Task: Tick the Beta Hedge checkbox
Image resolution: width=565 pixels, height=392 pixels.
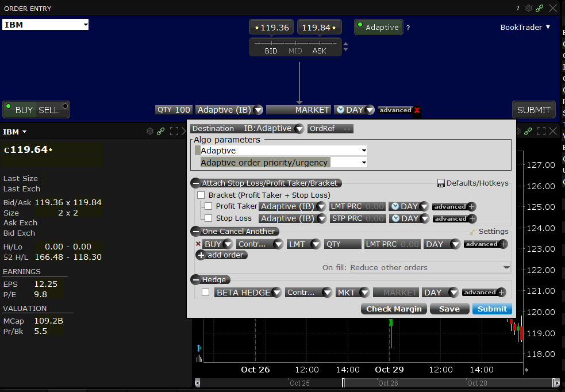Action: (205, 293)
